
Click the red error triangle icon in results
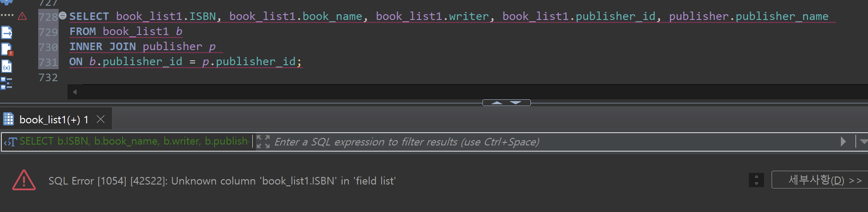(x=24, y=180)
